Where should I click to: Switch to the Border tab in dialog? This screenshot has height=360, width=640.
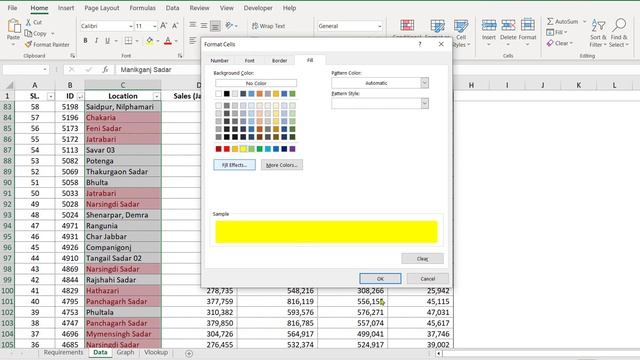[x=280, y=60]
